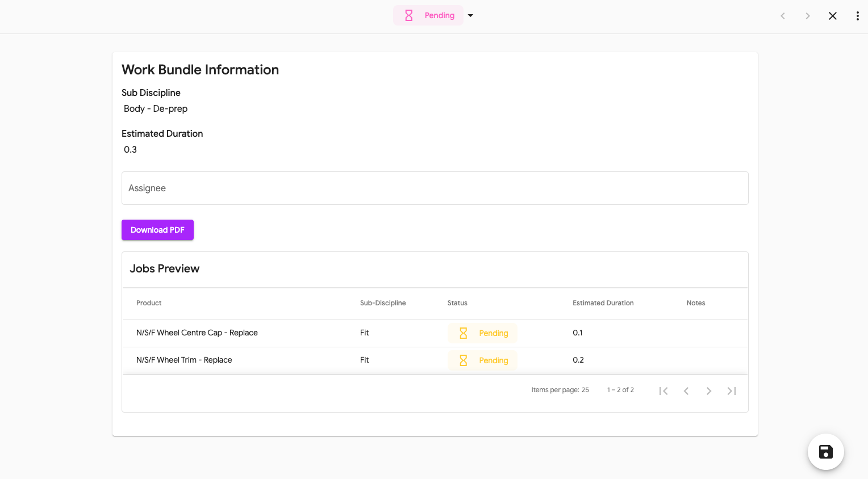This screenshot has width=868, height=479.
Task: Select 'N/S/F Wheel Trim - Replace' row text
Action: pos(184,360)
